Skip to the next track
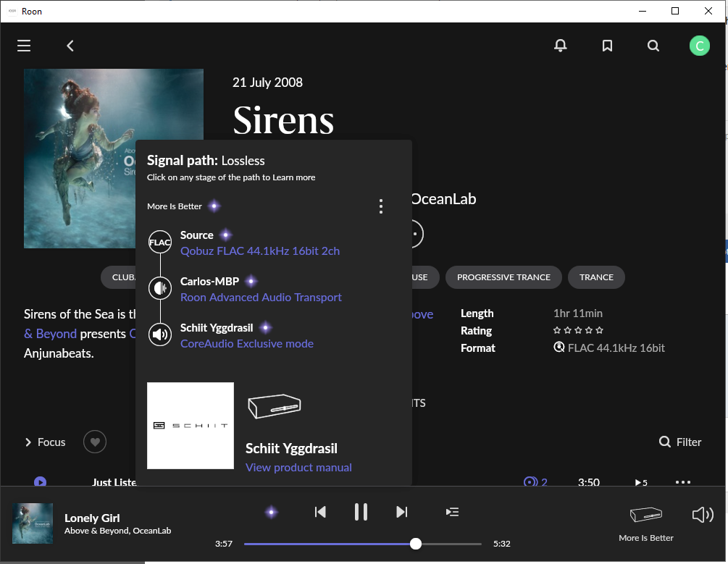728x564 pixels. (x=402, y=512)
